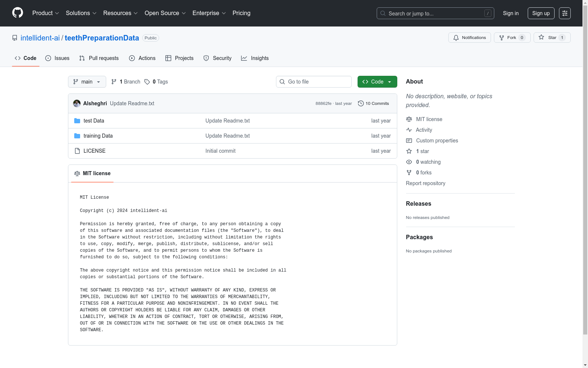Expand the Enterprise menu
This screenshot has width=588, height=368.
pos(209,13)
